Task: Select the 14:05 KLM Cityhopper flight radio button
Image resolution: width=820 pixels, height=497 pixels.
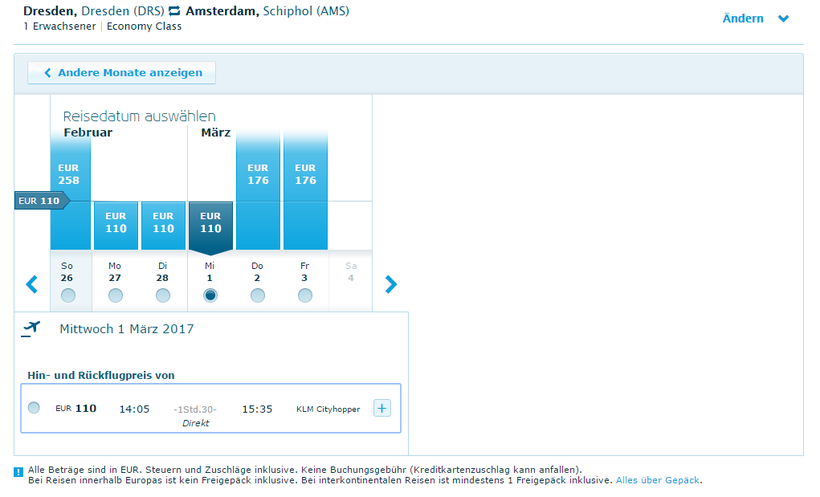Action: point(34,408)
